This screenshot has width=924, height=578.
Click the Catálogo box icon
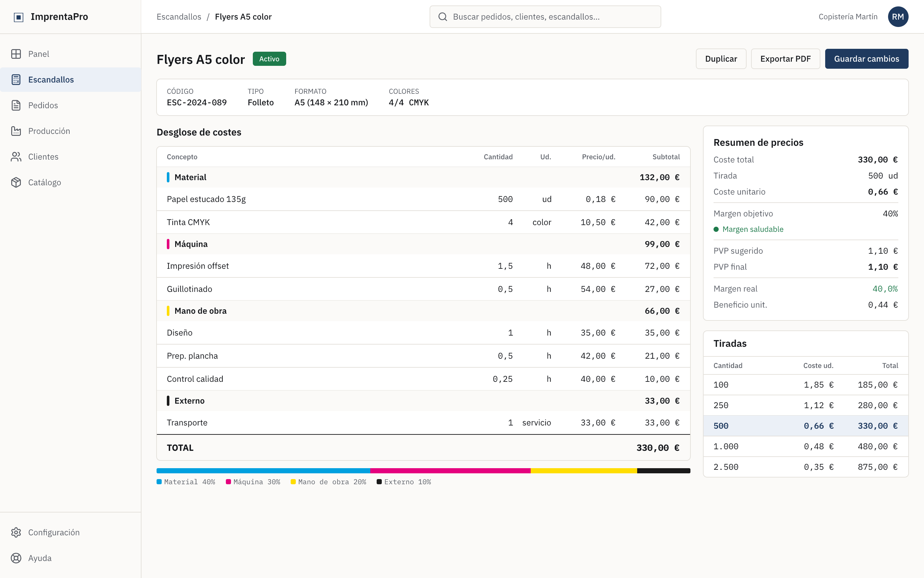(16, 182)
